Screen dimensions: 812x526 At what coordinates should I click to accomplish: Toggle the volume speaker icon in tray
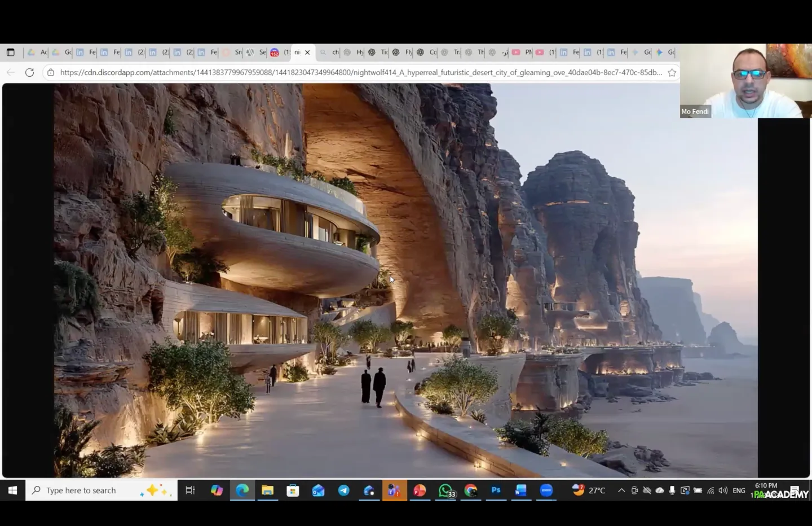click(x=723, y=490)
